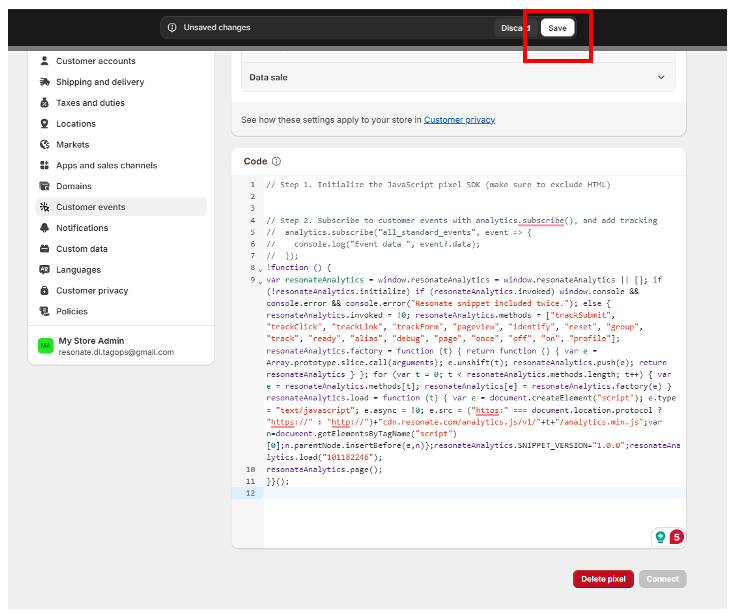Click the "Resonate snippet included twice." string
The image size is (735, 615).
pos(488,303)
